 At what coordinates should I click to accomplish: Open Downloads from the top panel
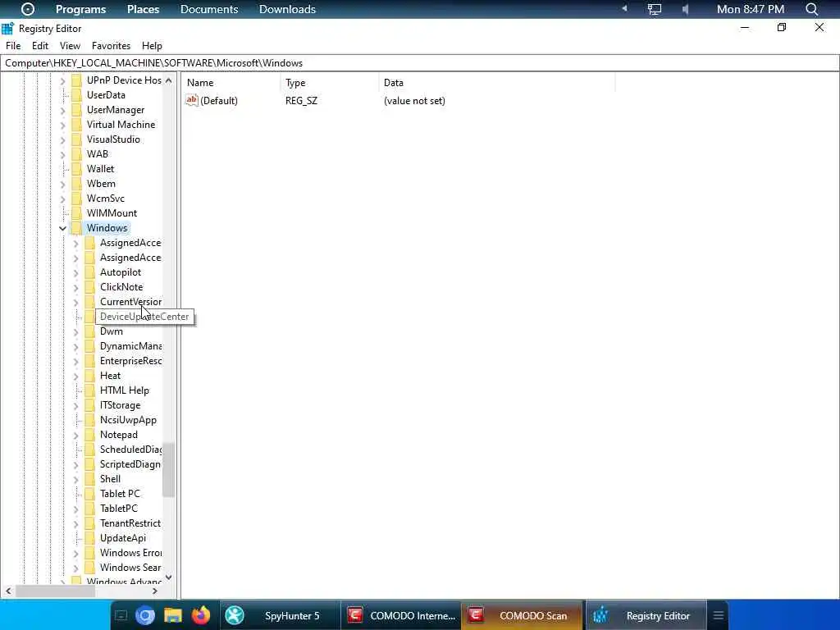(x=287, y=9)
